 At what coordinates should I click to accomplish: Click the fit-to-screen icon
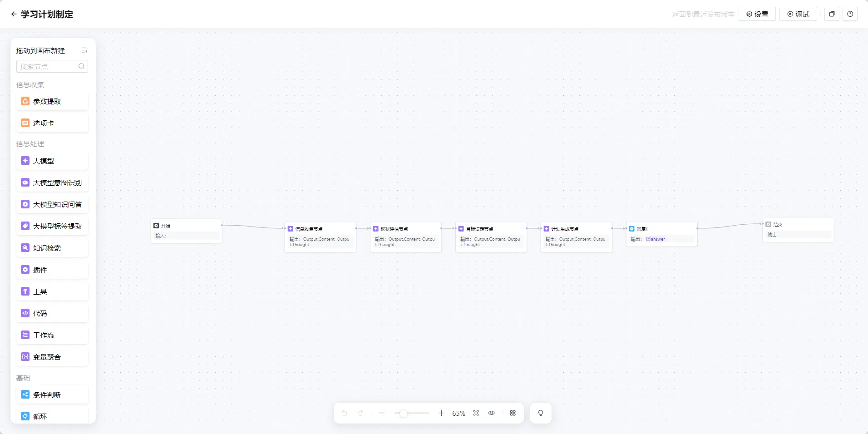476,413
